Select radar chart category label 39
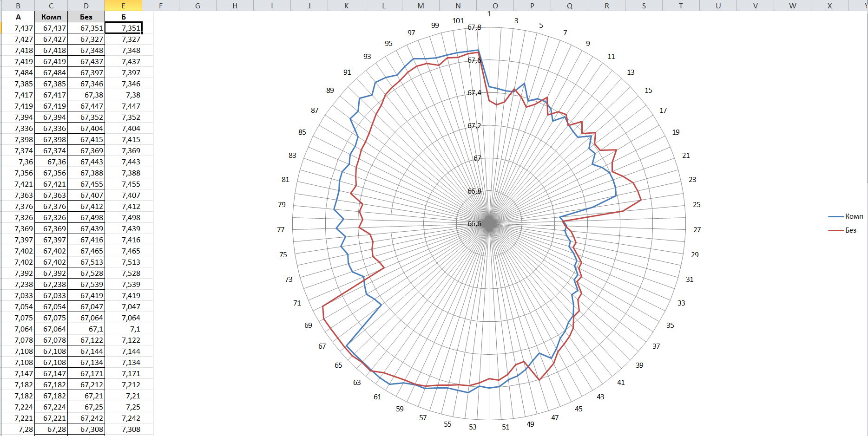 639,365
